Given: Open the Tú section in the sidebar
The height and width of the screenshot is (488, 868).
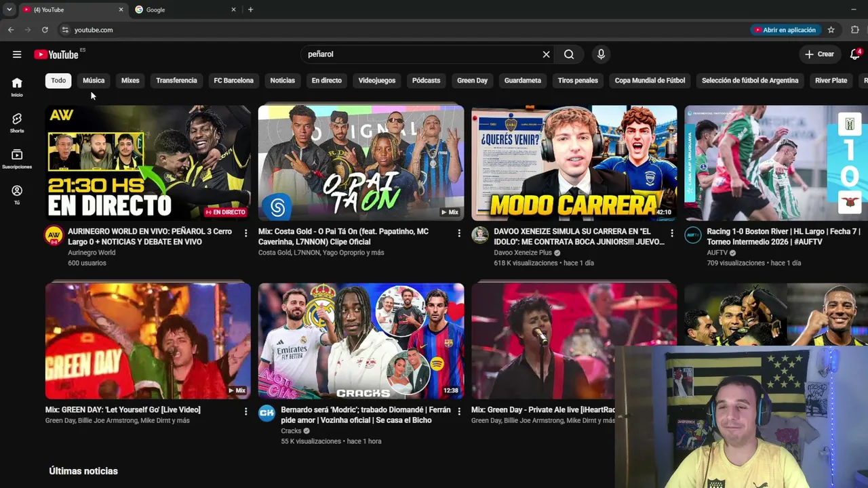Looking at the screenshot, I should click(17, 195).
